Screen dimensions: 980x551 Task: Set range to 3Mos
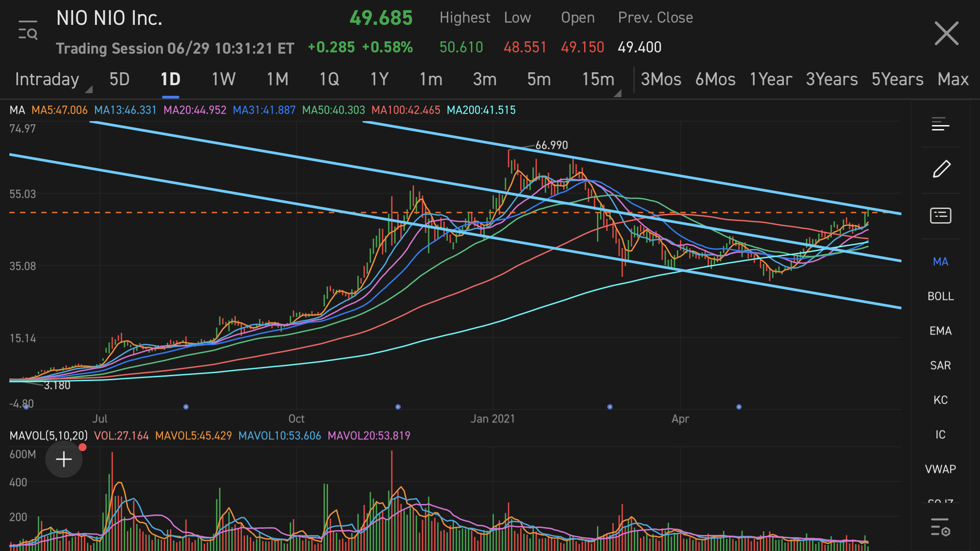coord(661,79)
